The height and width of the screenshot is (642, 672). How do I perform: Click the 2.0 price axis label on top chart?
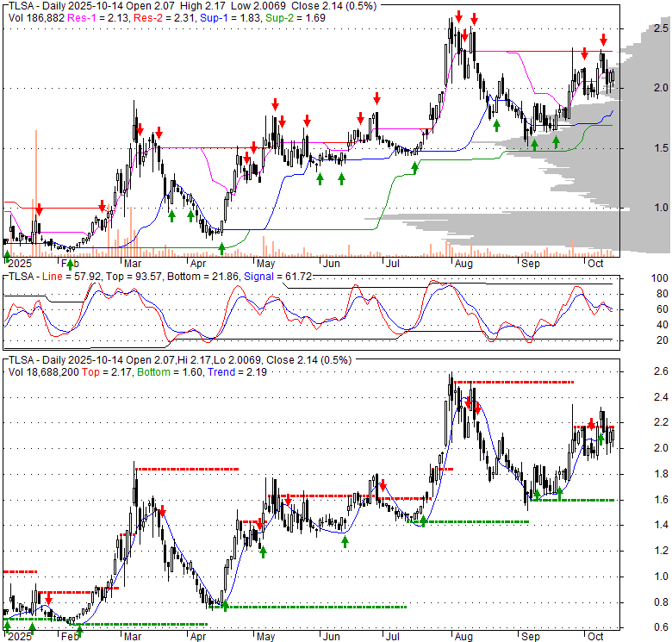coord(661,88)
